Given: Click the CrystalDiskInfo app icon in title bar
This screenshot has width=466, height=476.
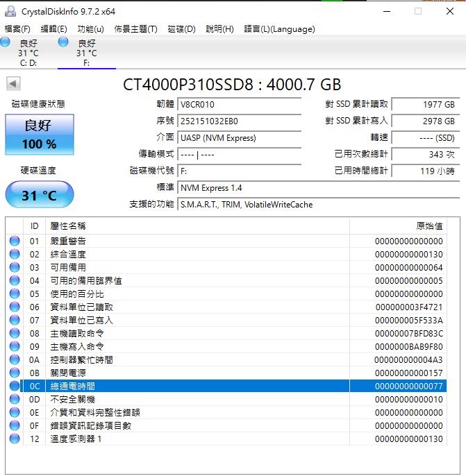Looking at the screenshot, I should [x=11, y=11].
